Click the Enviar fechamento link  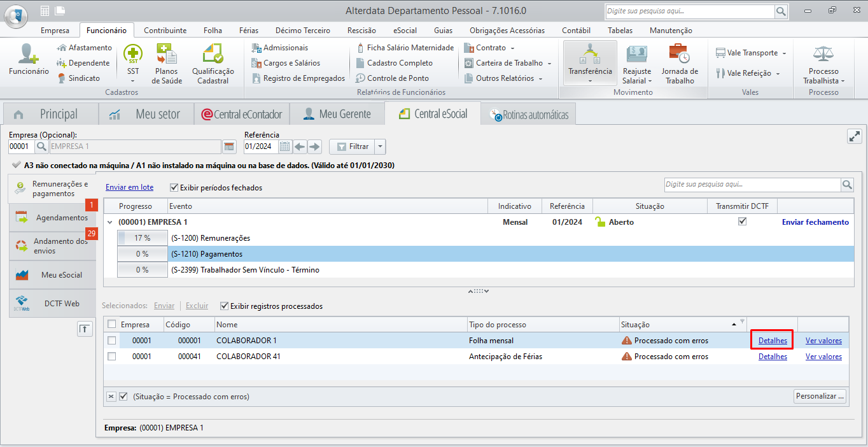pos(815,222)
